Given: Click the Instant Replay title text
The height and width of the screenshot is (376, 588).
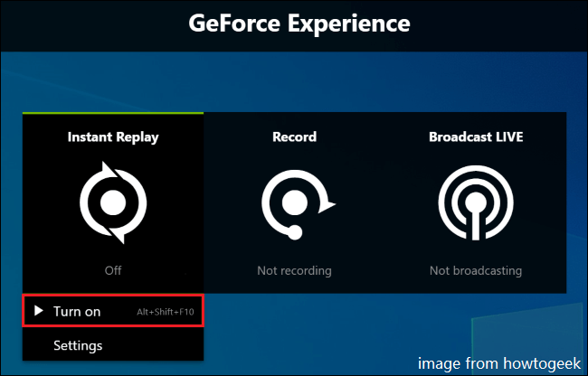Looking at the screenshot, I should [113, 137].
